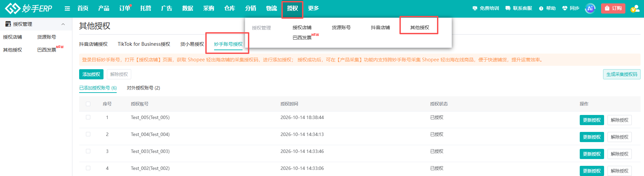This screenshot has width=644, height=176.
Task: Click the 同步 sync icon
Action: point(565,8)
